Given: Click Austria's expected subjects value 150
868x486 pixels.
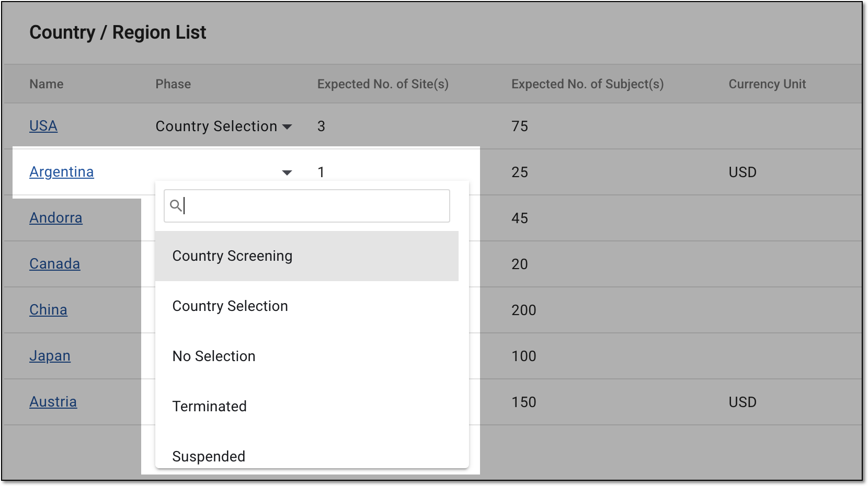Looking at the screenshot, I should 524,402.
